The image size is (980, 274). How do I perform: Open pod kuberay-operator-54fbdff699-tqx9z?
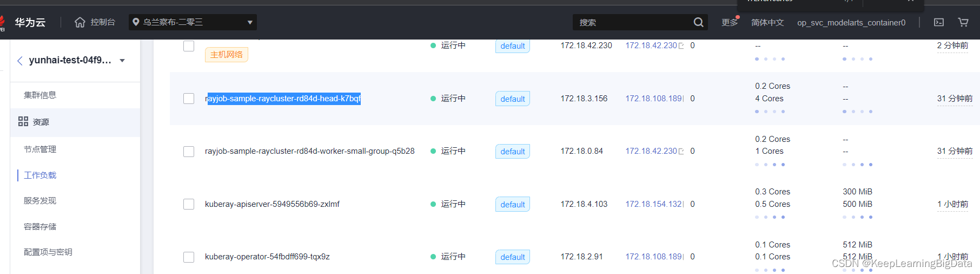pos(267,257)
